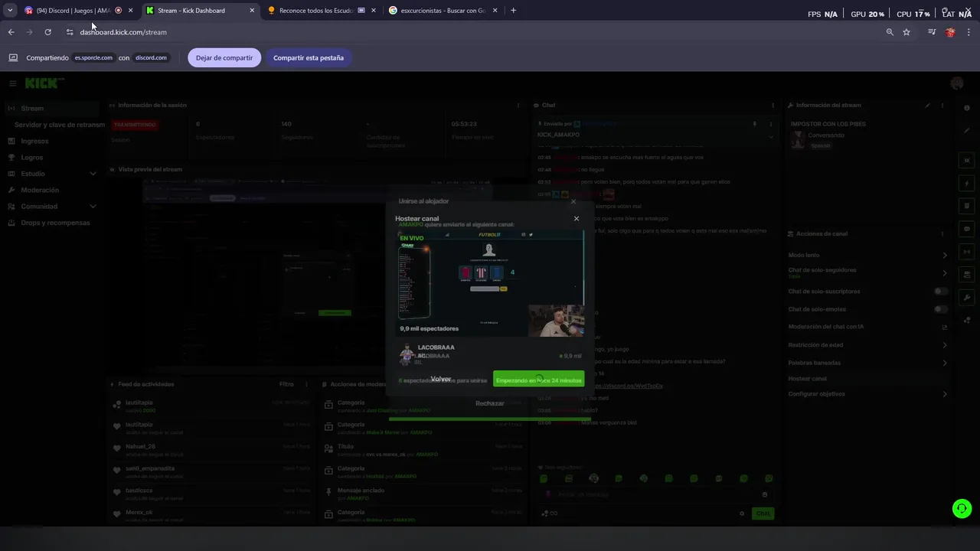Click the Enviar un mensaje chat input
Image resolution: width=980 pixels, height=551 pixels.
[x=655, y=494]
